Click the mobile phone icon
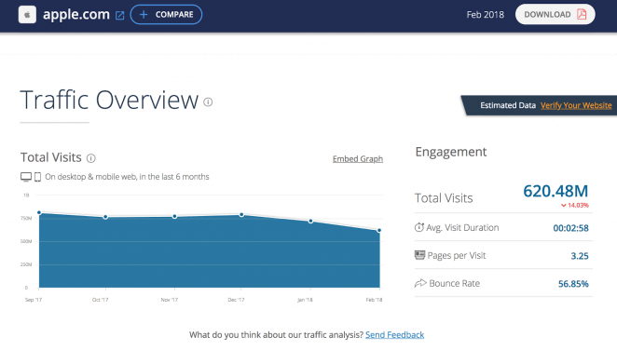Screen dimensions: 617x364 (38, 177)
